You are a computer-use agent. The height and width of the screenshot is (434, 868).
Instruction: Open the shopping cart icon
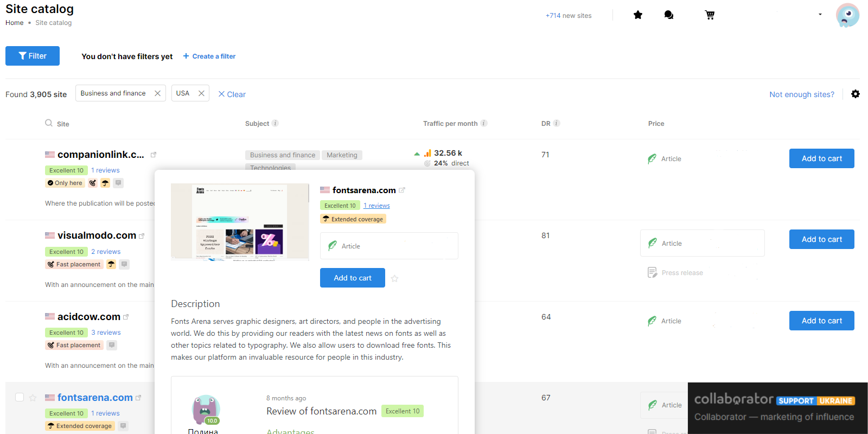[x=710, y=15]
